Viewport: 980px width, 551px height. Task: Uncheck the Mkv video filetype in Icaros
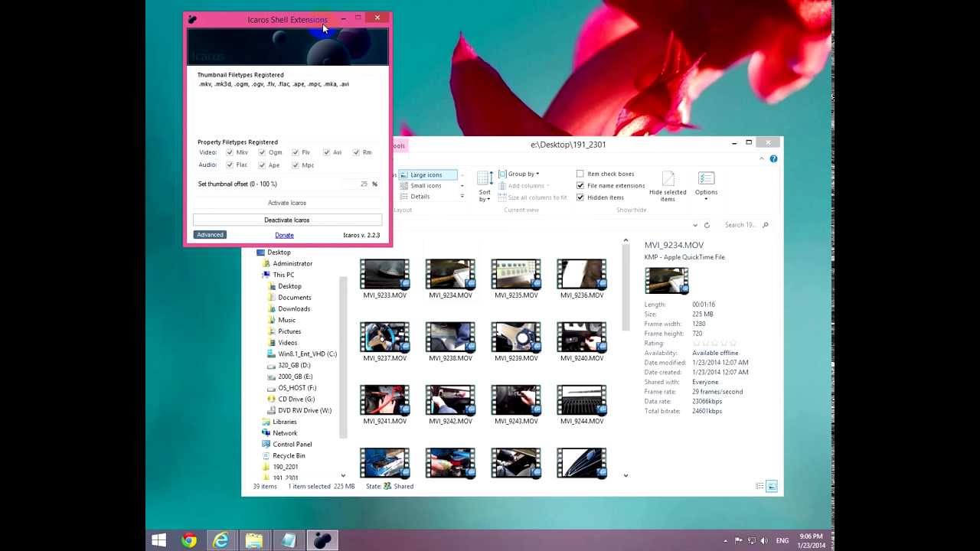[230, 152]
